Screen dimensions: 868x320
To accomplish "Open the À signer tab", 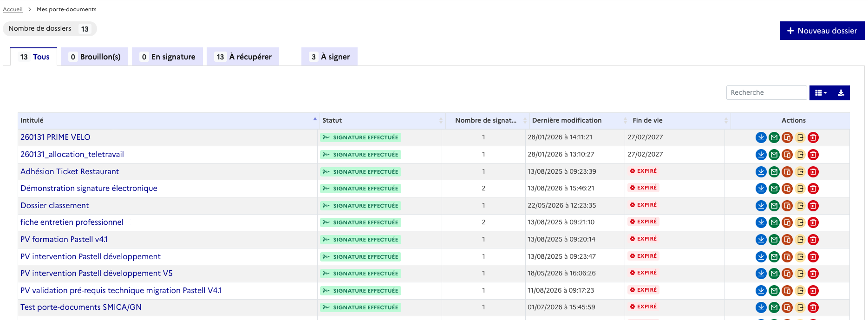I will click(x=329, y=57).
